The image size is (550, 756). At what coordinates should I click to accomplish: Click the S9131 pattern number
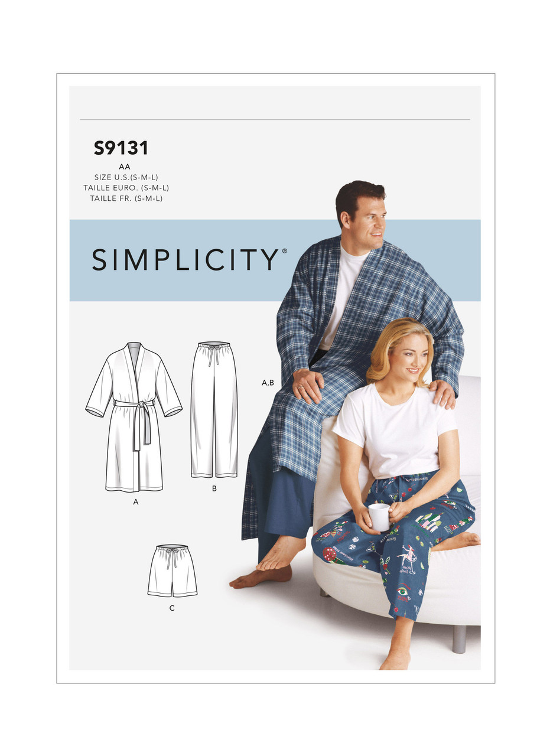tap(121, 149)
